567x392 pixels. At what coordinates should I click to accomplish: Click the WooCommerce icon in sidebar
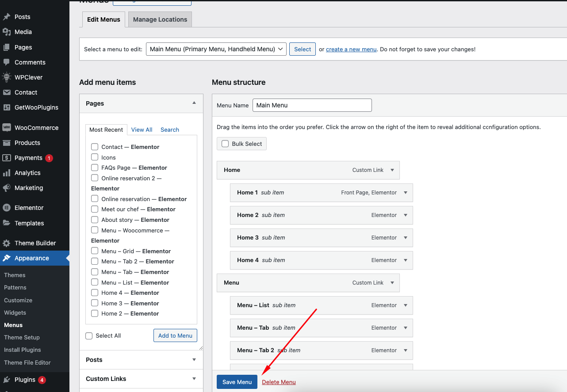click(7, 128)
